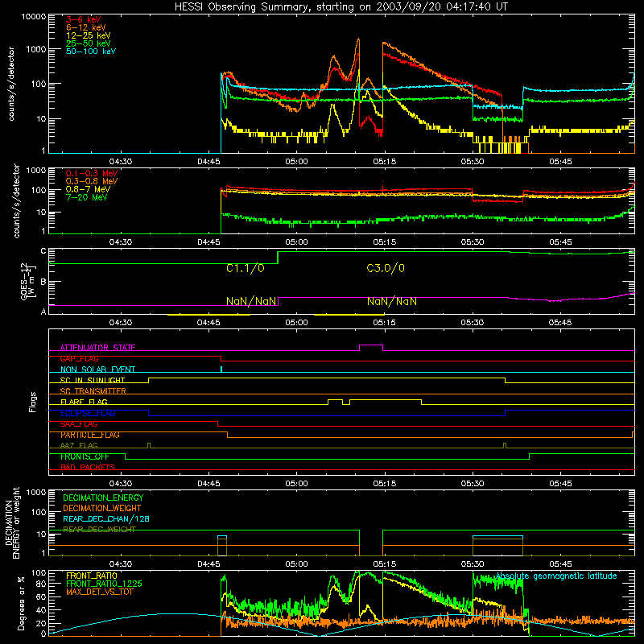
Task: Click the NaN/NaN label under C3.0/0
Action: [391, 301]
